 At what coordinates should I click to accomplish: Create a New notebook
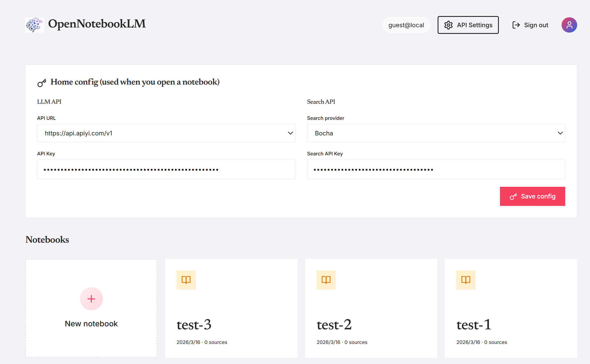click(x=91, y=308)
